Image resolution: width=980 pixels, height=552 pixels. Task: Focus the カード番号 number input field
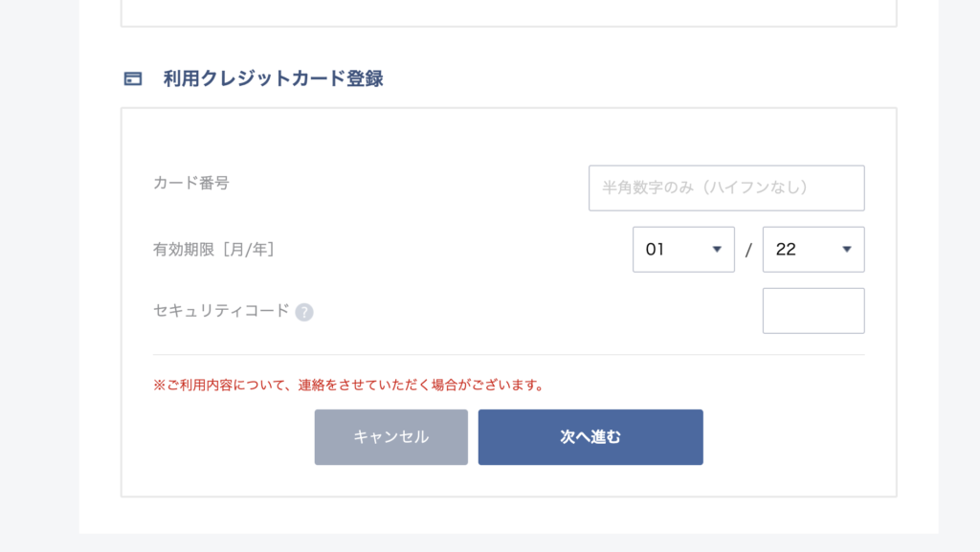pos(726,188)
